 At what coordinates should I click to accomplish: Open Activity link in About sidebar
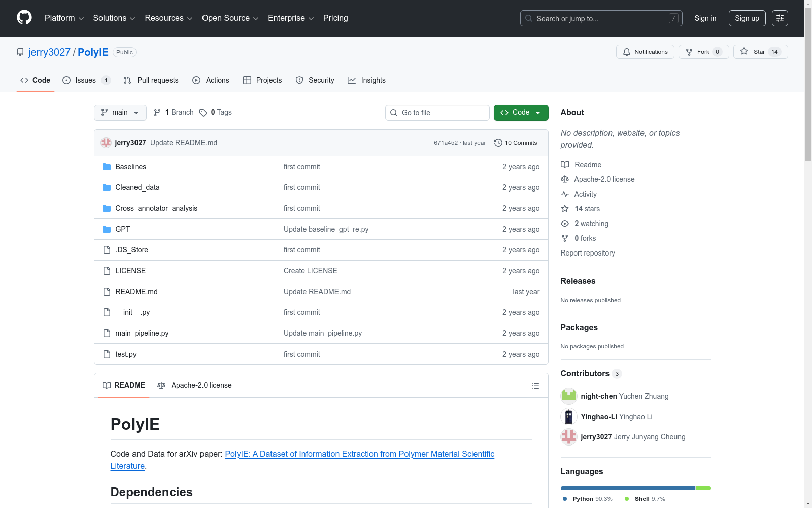(579, 194)
